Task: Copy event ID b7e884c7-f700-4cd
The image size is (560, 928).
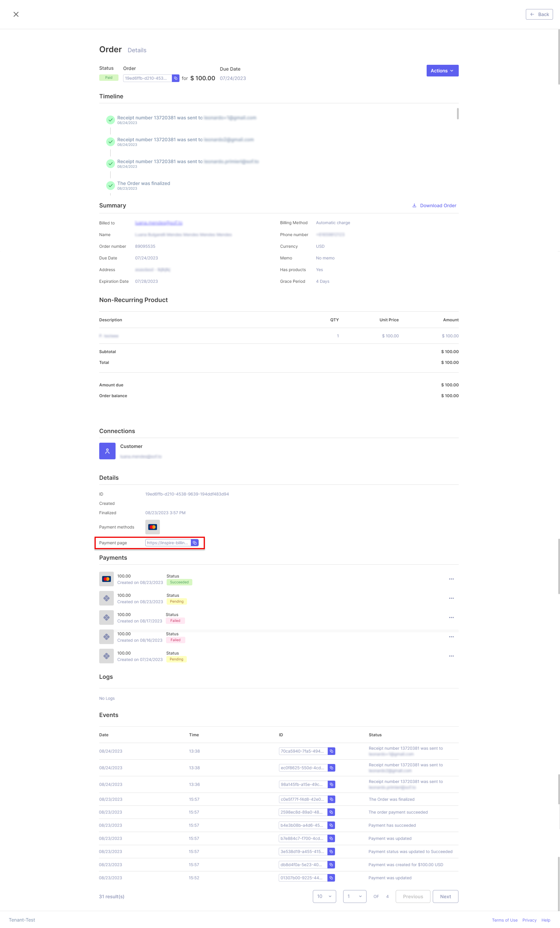Action: click(331, 838)
